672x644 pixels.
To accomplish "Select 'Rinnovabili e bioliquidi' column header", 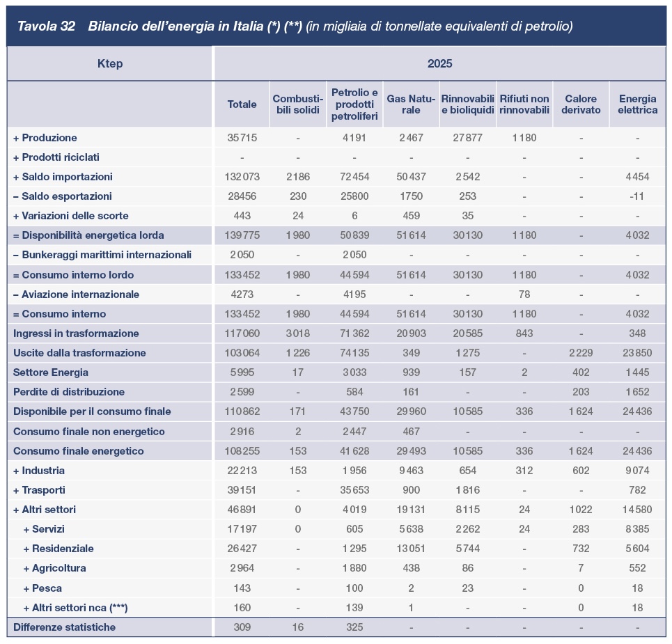I will click(x=467, y=104).
